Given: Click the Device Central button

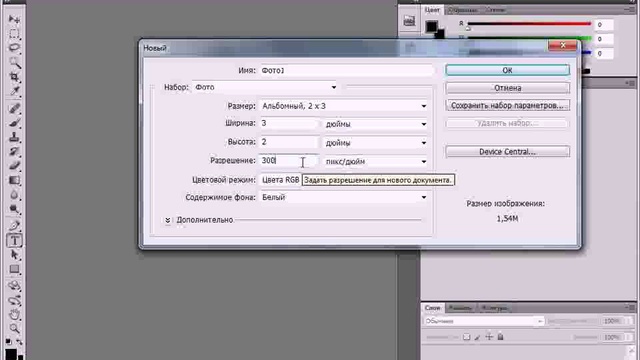Looking at the screenshot, I should pyautogui.click(x=507, y=151).
